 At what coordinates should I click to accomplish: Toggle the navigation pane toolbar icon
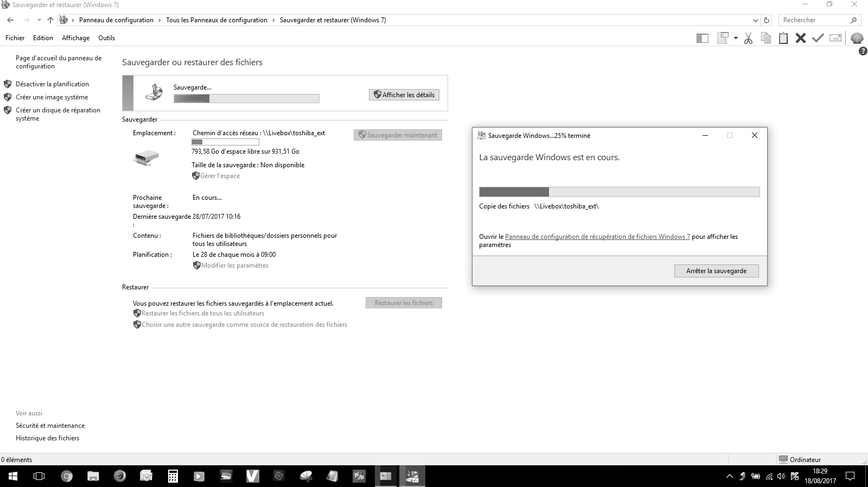tap(703, 38)
